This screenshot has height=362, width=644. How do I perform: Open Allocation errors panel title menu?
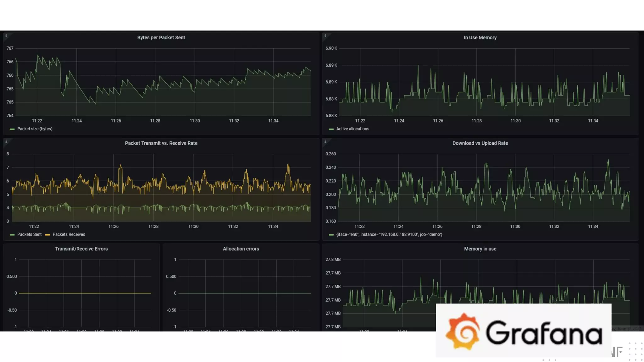(241, 249)
